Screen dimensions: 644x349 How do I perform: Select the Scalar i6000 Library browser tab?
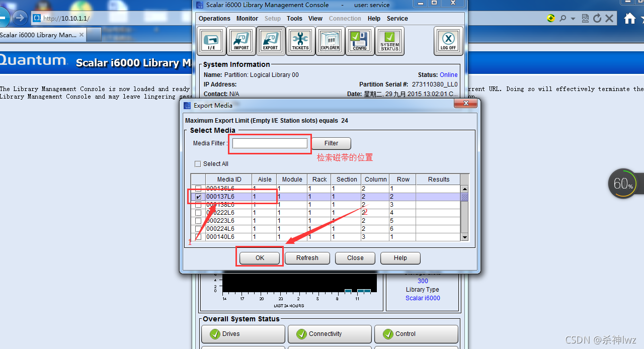[x=43, y=35]
